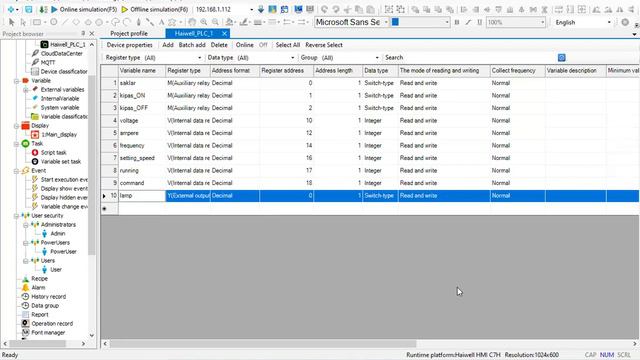
Task: Click the Redo icon
Action: [x=336, y=9]
